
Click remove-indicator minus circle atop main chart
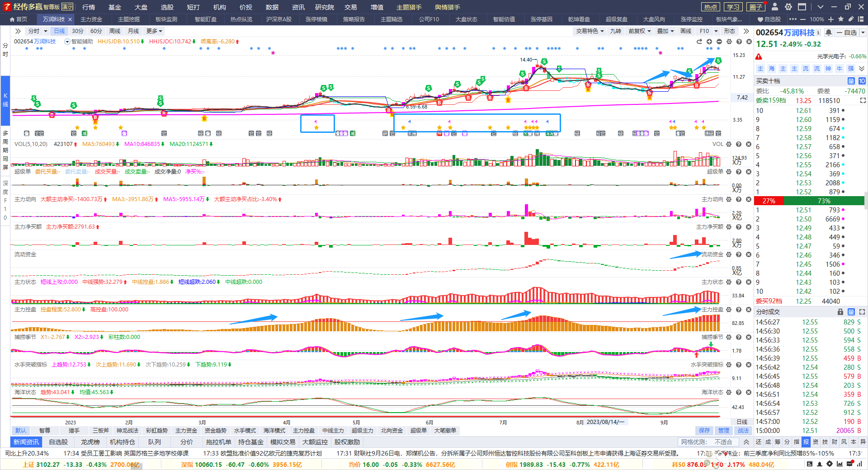[719, 41]
